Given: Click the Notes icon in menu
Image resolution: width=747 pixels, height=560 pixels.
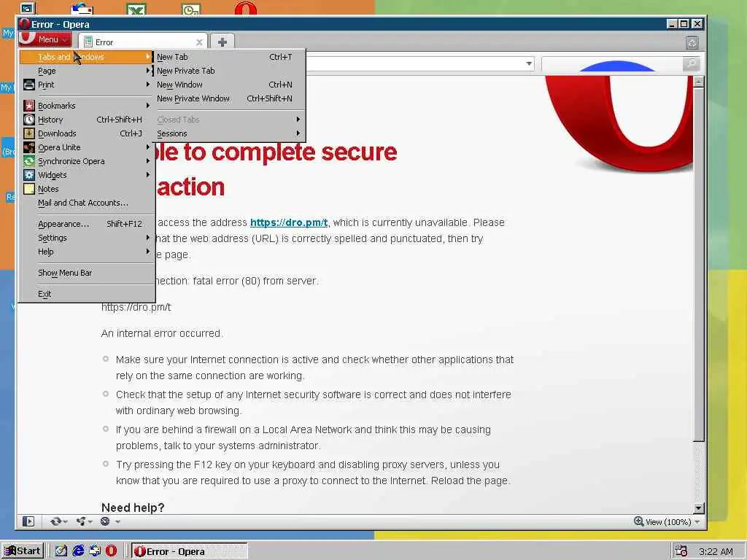Looking at the screenshot, I should coord(29,189).
